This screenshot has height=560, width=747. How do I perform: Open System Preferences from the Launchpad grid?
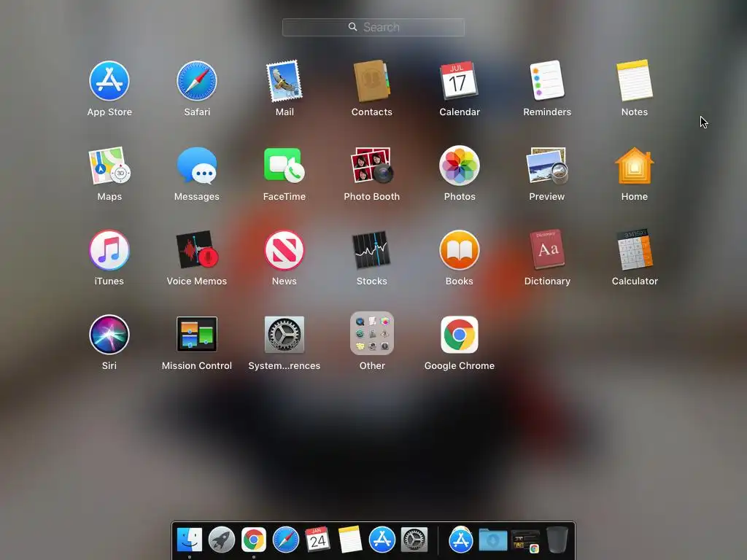[285, 334]
